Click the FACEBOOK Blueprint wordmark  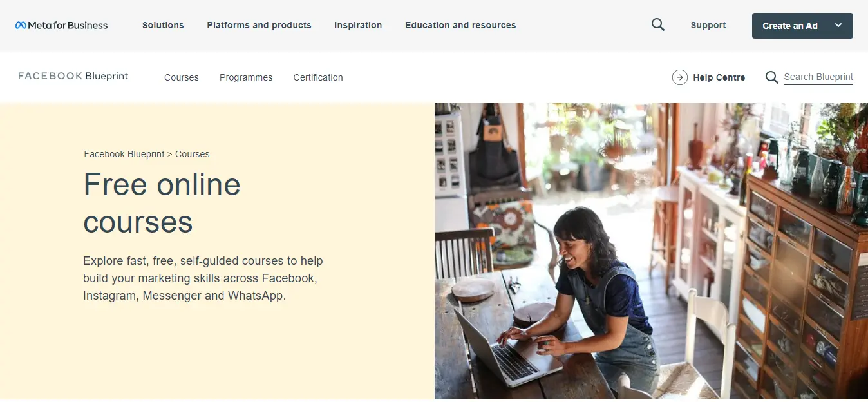tap(72, 76)
